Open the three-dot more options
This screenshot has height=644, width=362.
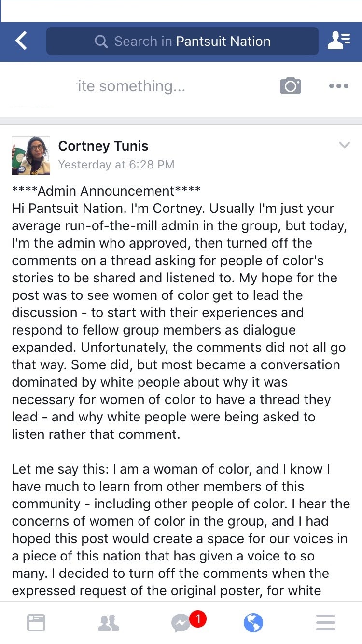pos(338,86)
